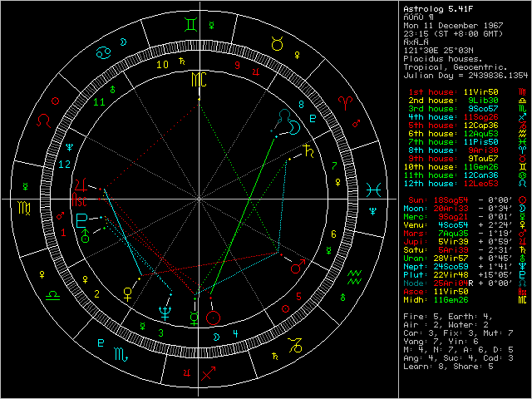Screen dimensions: 532x399
Task: Click the red Asc marker on the left horizon
Action: click(x=79, y=199)
